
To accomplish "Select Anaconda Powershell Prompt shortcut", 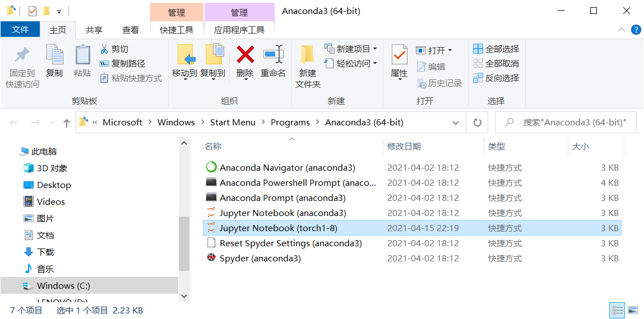I will tap(412, 182).
